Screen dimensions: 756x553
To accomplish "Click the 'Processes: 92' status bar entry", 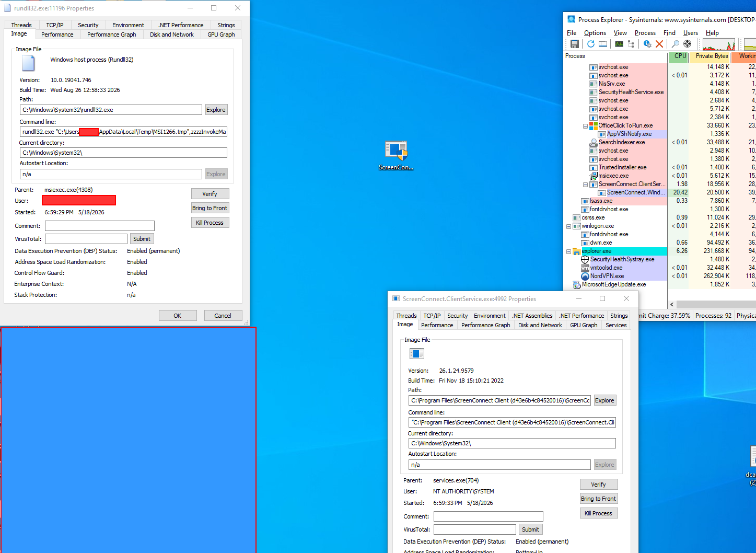I will coord(713,316).
